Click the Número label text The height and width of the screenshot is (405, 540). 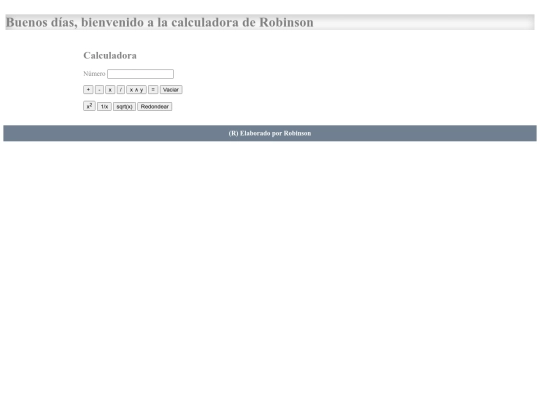tap(94, 74)
